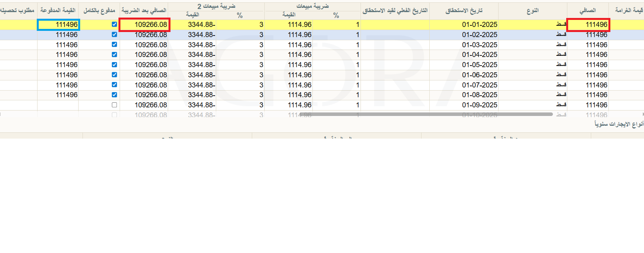Toggle the paid-in-full checkbox on row 01-03-2025
644x253 pixels.
point(114,45)
